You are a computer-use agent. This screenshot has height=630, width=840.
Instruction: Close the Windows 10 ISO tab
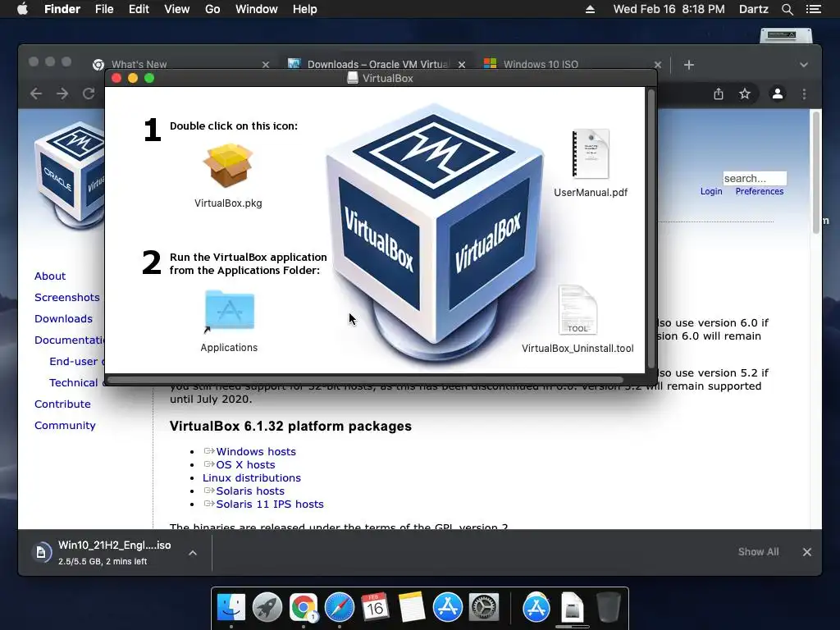(658, 65)
